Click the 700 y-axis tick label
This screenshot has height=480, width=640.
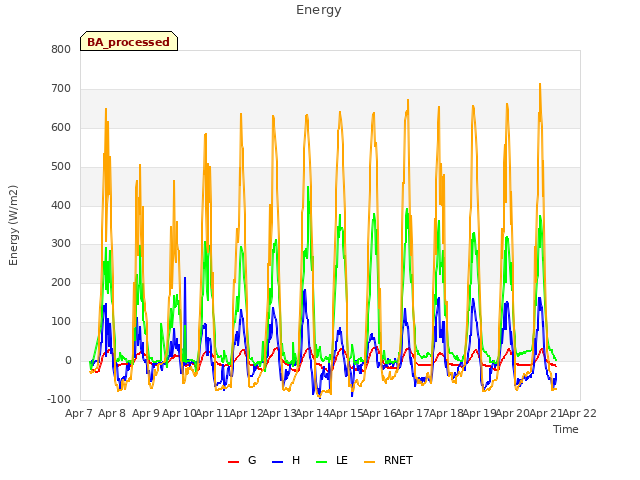pos(61,89)
